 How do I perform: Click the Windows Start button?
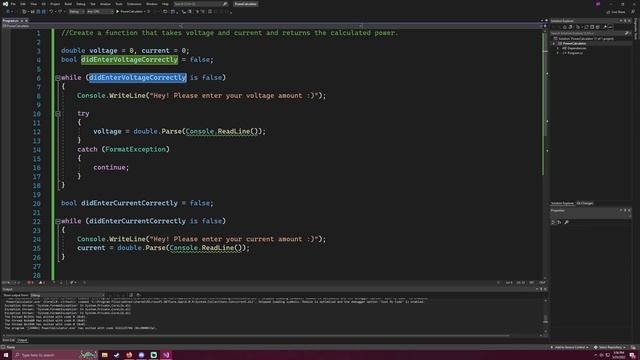(x=6, y=355)
